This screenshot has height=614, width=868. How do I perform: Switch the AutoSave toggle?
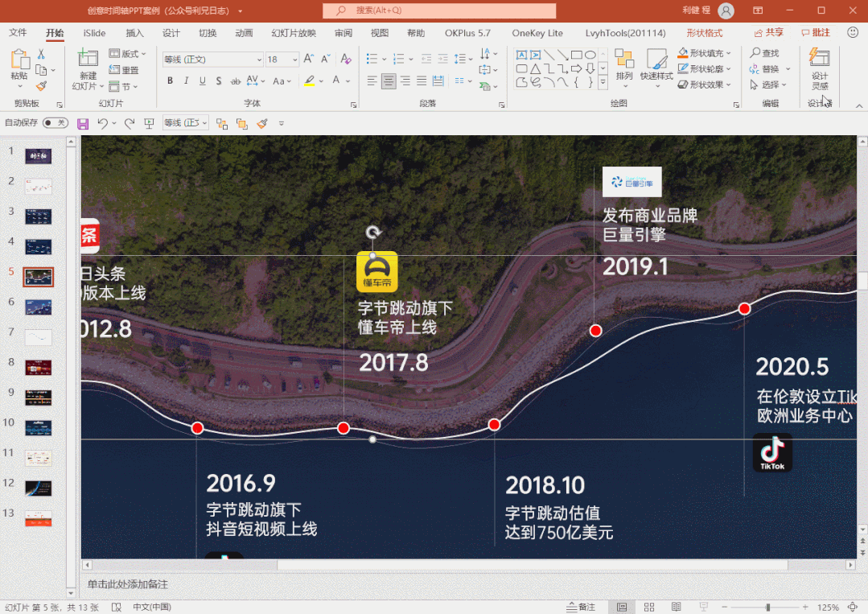point(55,122)
